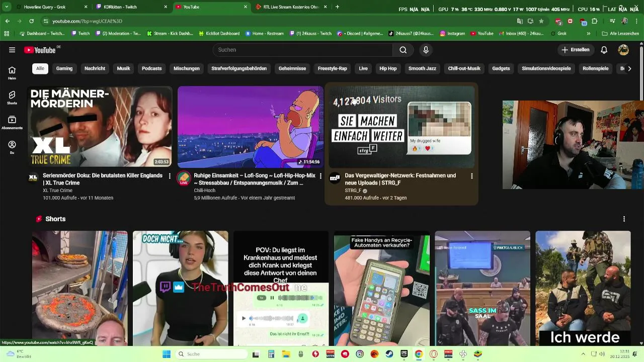644x362 pixels.
Task: Open the Abonnements sidebar icon
Action: 12,123
